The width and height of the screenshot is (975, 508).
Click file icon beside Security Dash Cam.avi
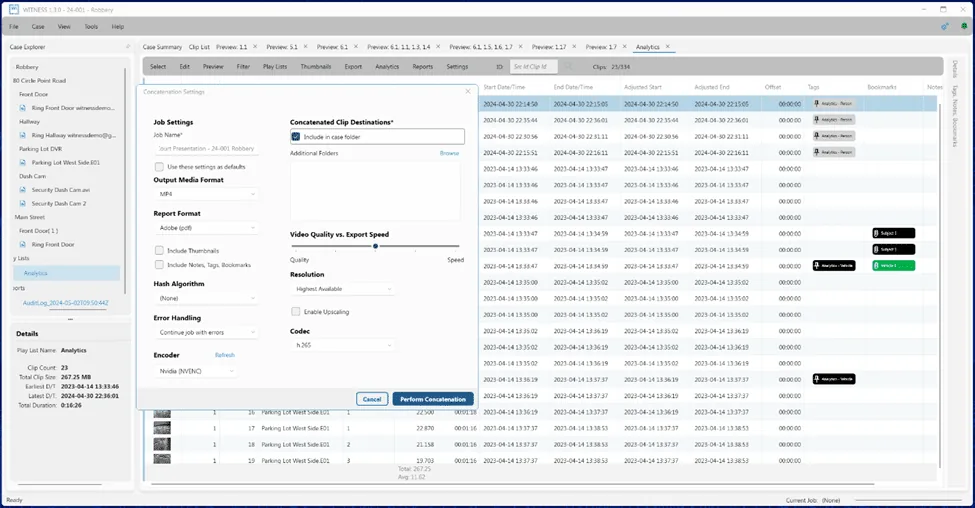point(24,190)
